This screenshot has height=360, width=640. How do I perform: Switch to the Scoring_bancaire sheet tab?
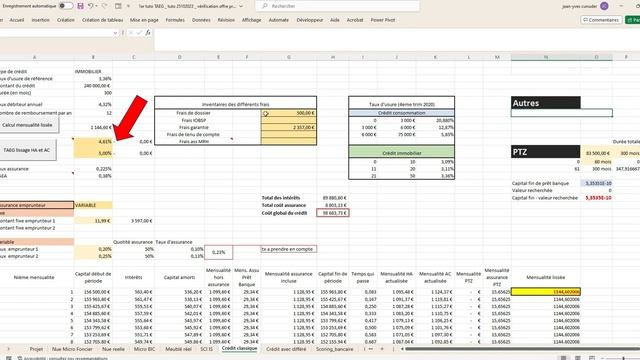(334, 349)
